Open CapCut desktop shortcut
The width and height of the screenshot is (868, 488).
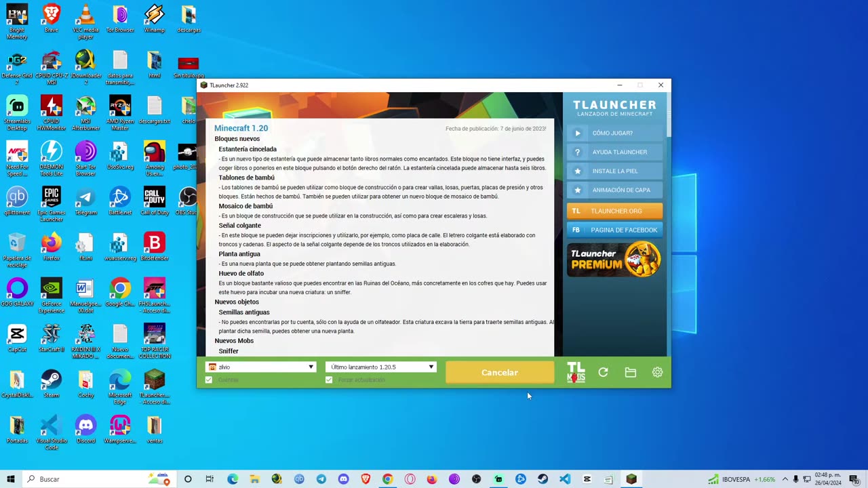17,338
